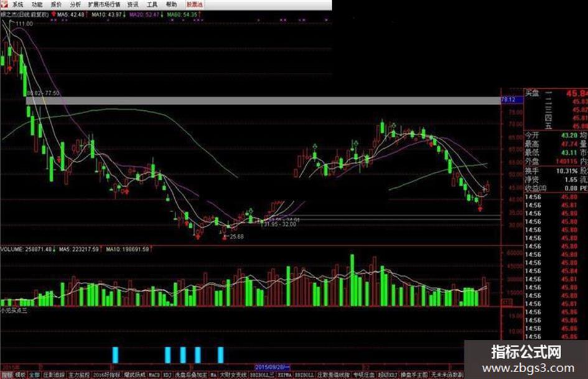This screenshot has height=379, width=588.
Task: Click the second cyan buy-signal bar
Action: (x=167, y=355)
